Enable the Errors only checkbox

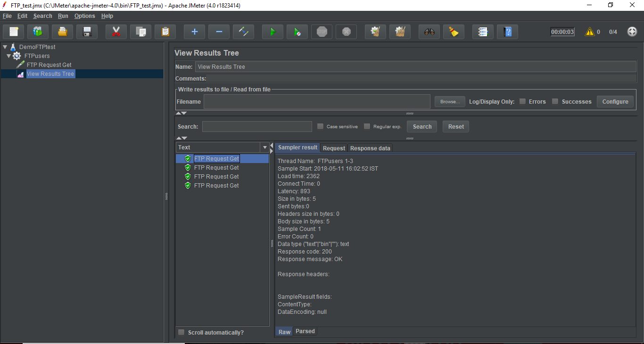[x=522, y=101]
